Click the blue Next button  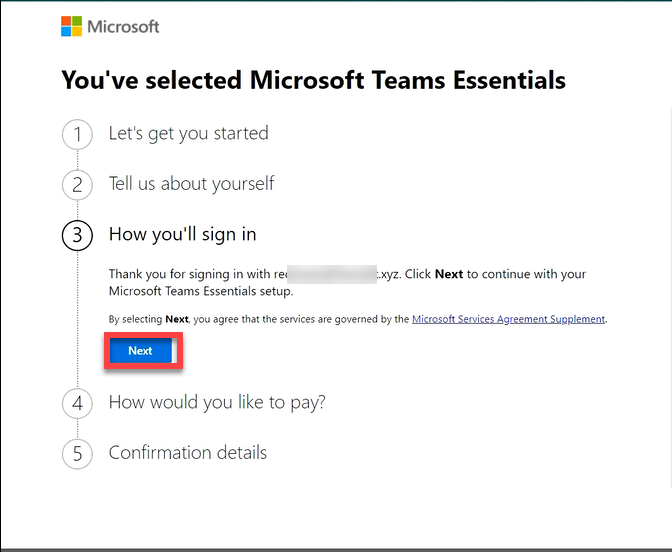[x=143, y=351]
